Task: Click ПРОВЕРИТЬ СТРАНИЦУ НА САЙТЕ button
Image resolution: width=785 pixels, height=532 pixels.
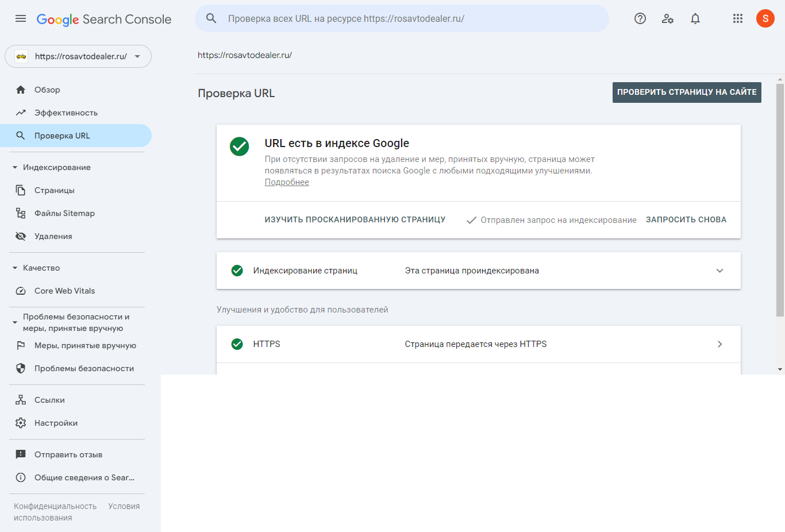Action: click(687, 92)
